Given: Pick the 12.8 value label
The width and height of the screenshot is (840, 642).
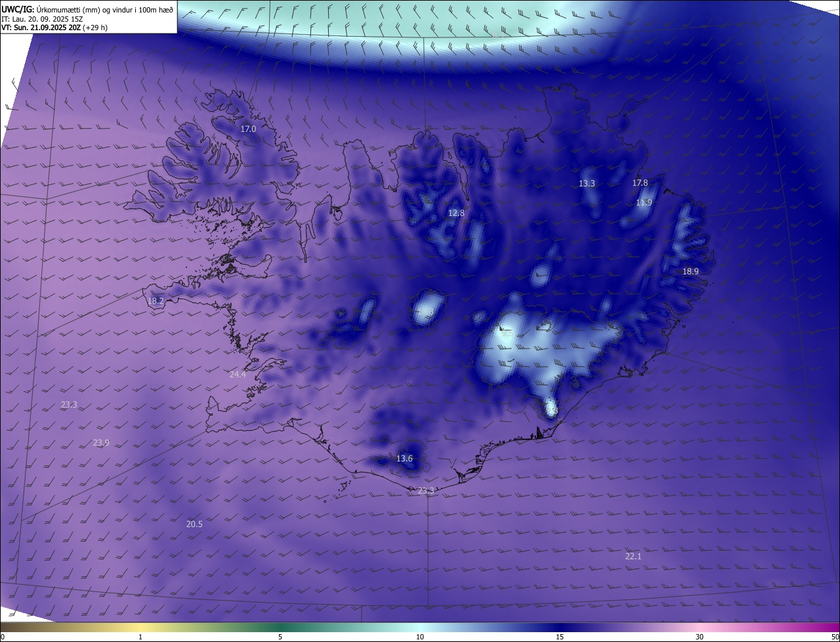Looking at the screenshot, I should coord(456,213).
